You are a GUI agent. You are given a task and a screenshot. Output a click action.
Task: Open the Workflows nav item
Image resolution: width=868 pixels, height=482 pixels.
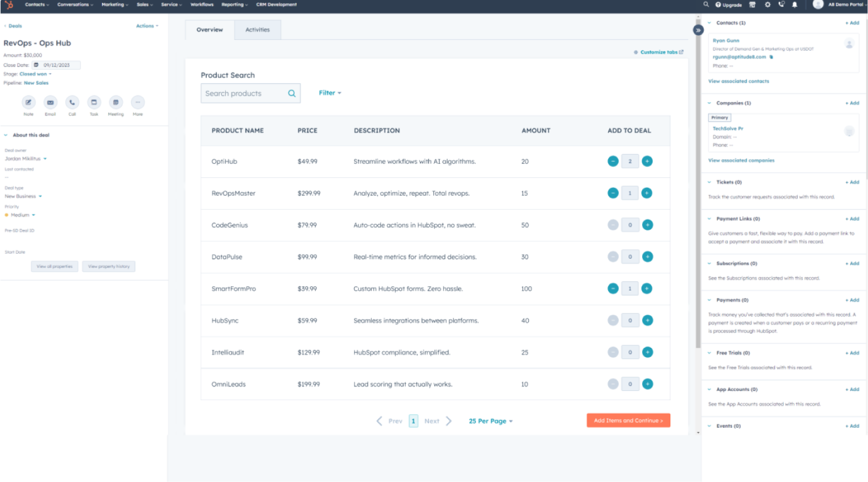(x=202, y=4)
